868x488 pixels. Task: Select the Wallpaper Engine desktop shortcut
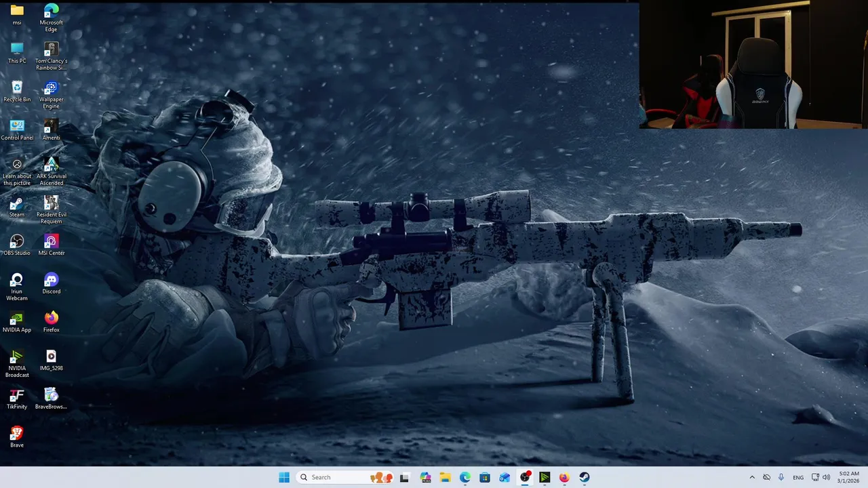pos(51,95)
